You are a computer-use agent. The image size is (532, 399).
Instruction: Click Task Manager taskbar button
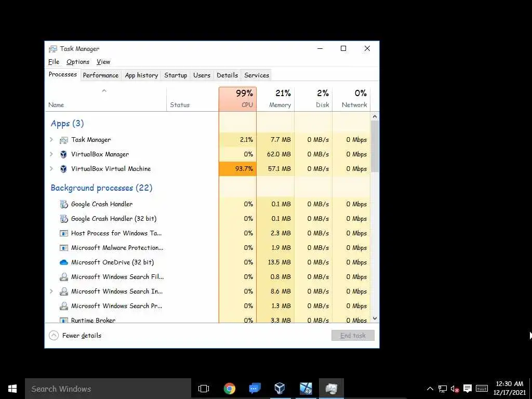[x=331, y=389]
